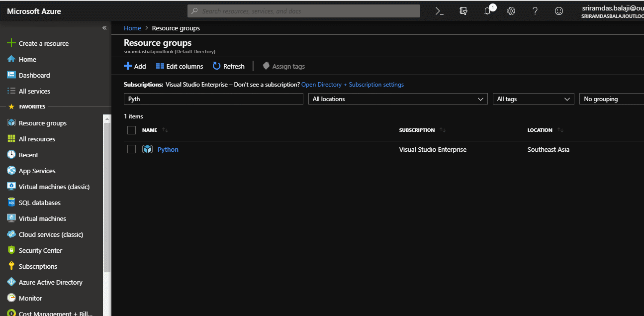Click the Python resource group cube icon
644x316 pixels.
click(147, 149)
